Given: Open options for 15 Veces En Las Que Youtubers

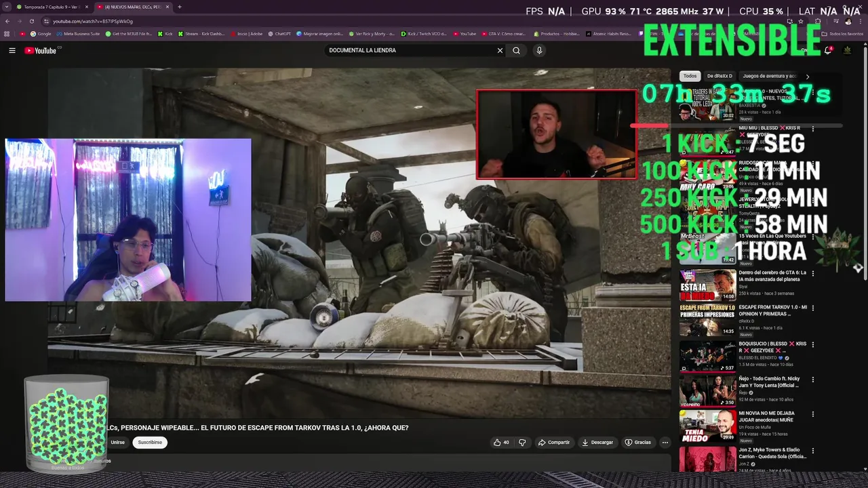Looking at the screenshot, I should (813, 237).
